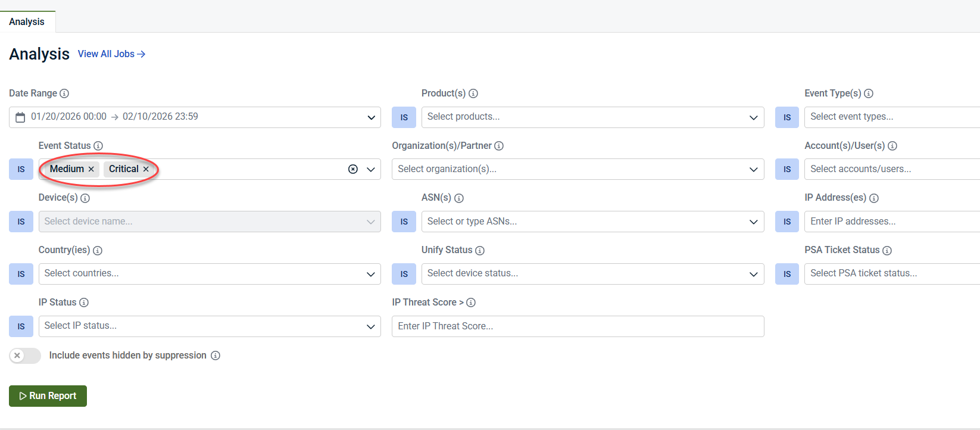This screenshot has width=980, height=430.
Task: Toggle the IS operator for Country(ies)
Action: pos(21,274)
